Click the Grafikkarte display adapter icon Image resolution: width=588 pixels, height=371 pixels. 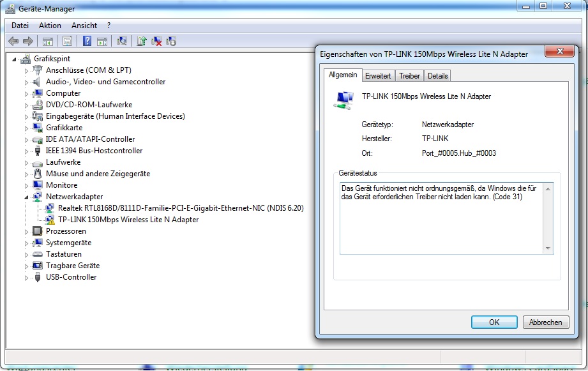[x=38, y=128]
